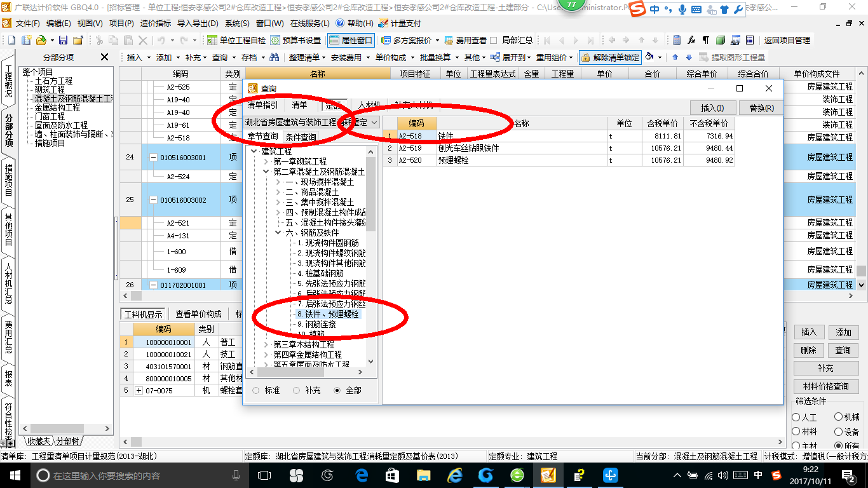Close the 分部分项 side panel with X
The image size is (868, 488).
[x=105, y=57]
